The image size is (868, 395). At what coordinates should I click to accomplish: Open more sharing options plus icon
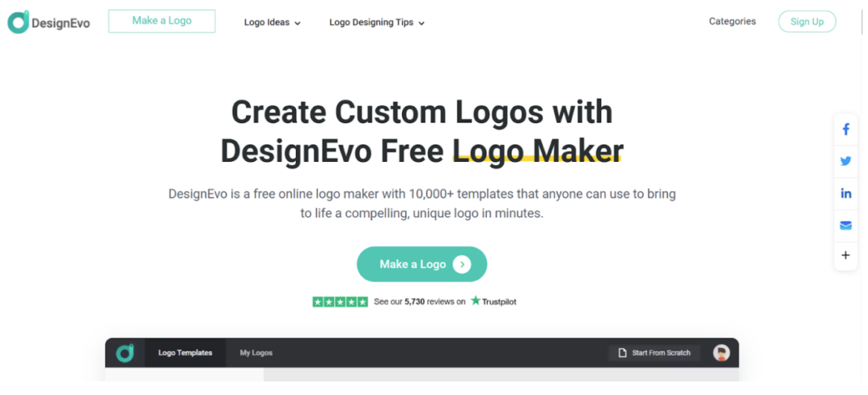pos(845,255)
